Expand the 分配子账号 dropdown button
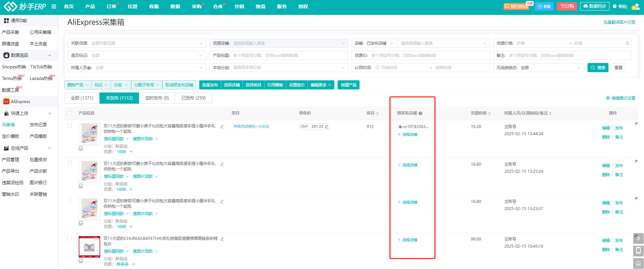 pos(146,85)
